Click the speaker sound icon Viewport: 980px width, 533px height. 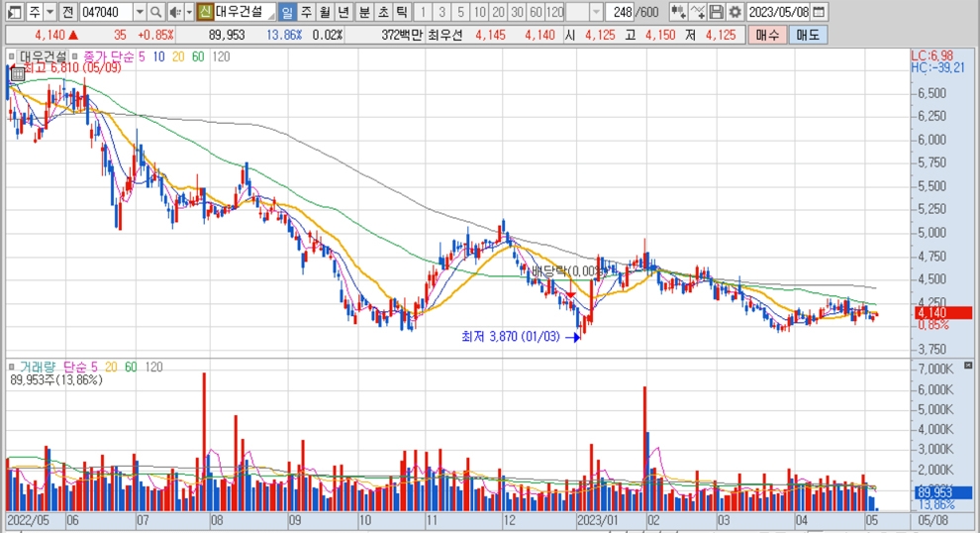[174, 12]
